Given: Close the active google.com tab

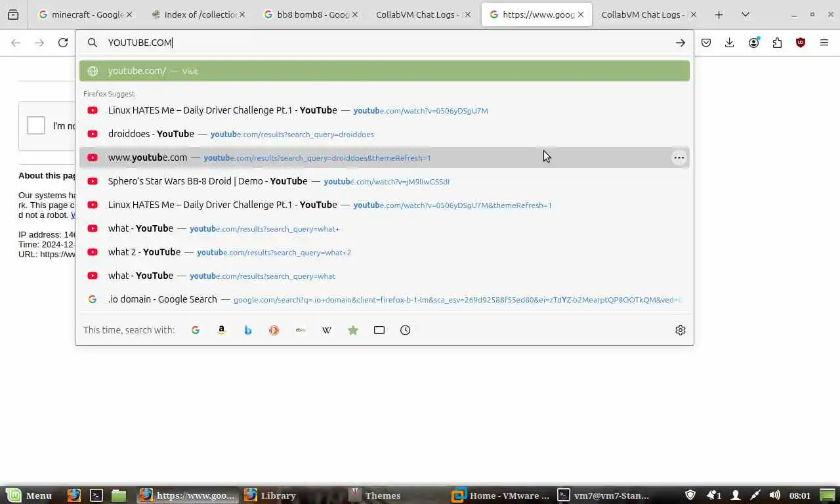Looking at the screenshot, I should 581,14.
